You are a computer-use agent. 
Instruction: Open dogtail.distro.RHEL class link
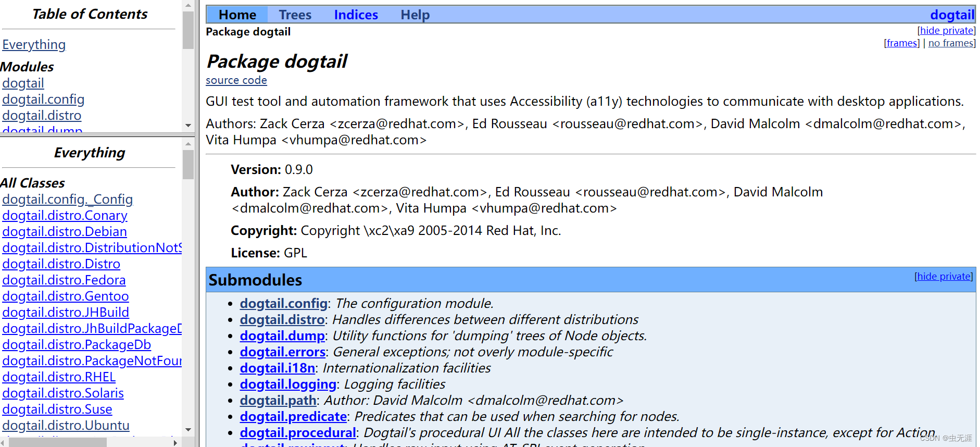pyautogui.click(x=59, y=377)
